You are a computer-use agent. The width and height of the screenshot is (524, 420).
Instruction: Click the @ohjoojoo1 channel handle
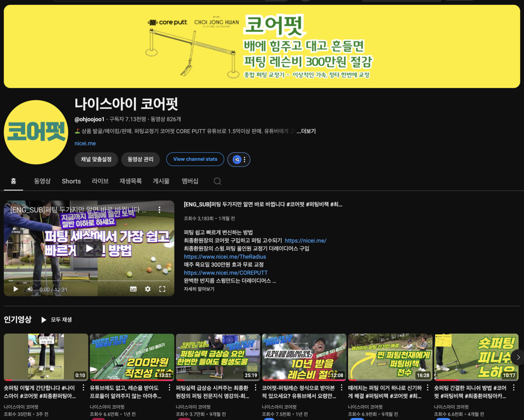[x=89, y=119]
